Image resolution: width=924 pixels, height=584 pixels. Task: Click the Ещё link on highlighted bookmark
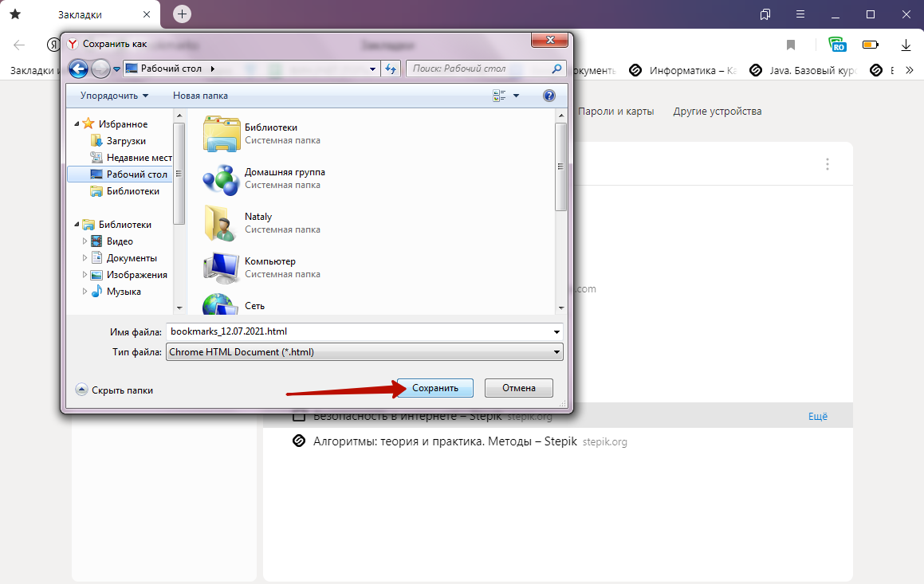[818, 416]
